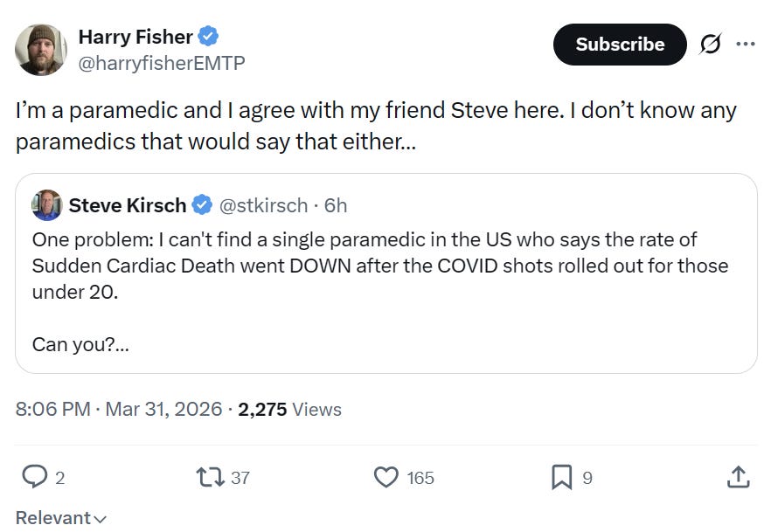This screenshot has width=771, height=532.
Task: Bookmark this post
Action: coord(561,477)
